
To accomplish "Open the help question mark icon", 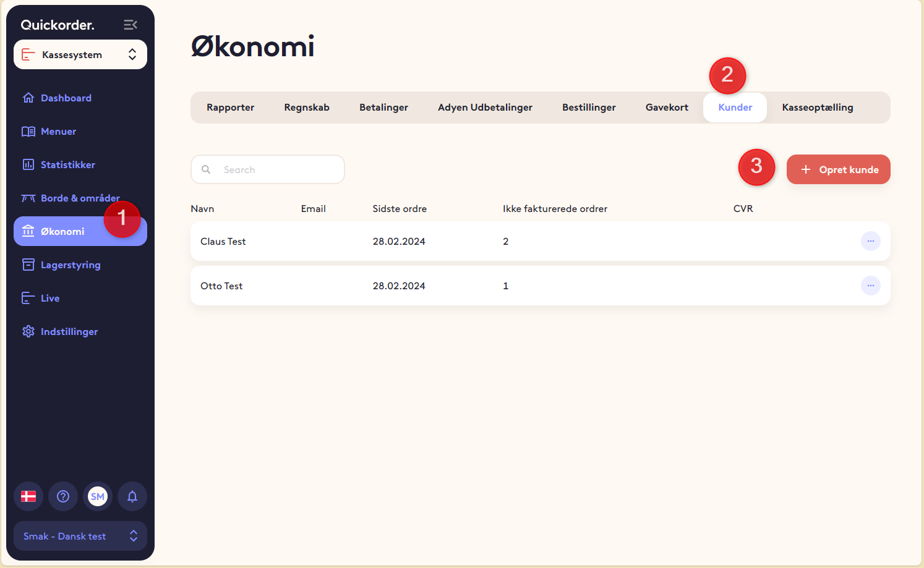I will point(63,496).
